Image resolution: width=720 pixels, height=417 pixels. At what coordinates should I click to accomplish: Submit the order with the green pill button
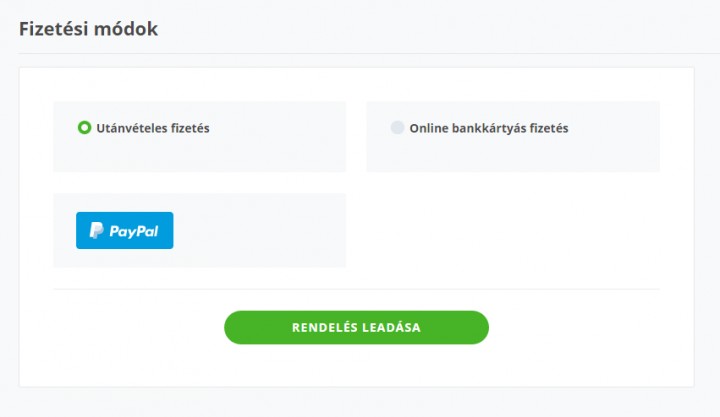(356, 327)
